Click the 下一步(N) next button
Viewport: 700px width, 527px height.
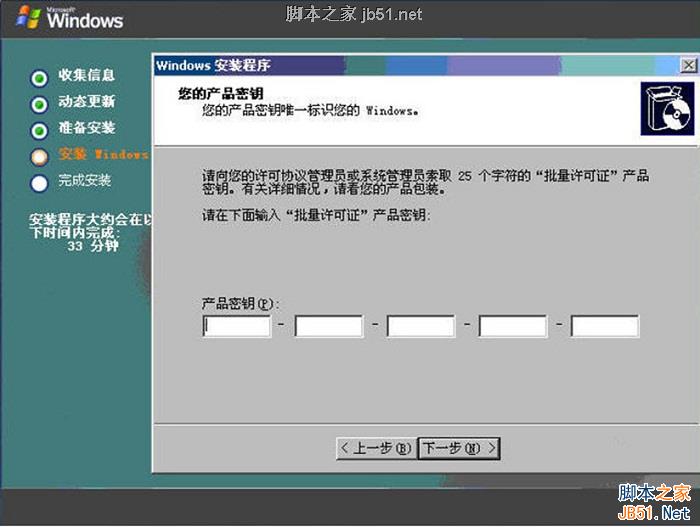point(459,448)
